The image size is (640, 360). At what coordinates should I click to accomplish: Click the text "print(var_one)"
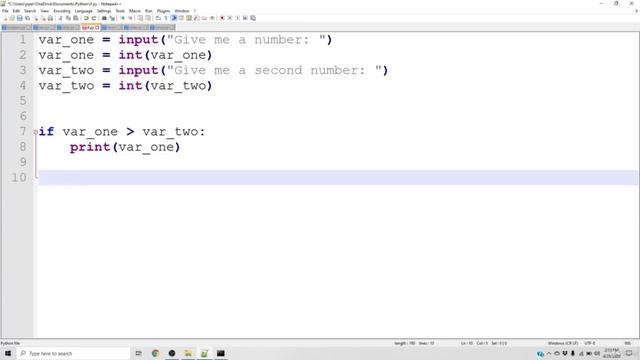[125, 147]
